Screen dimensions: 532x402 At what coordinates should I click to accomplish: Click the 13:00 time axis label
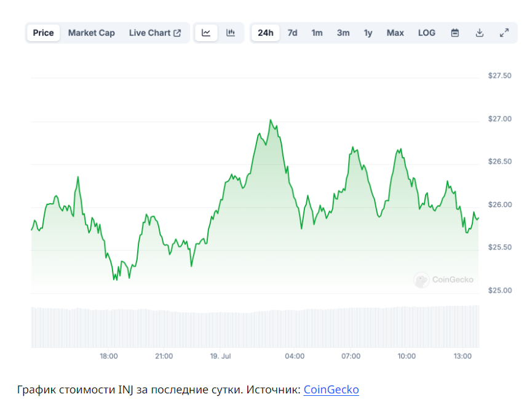coord(463,356)
